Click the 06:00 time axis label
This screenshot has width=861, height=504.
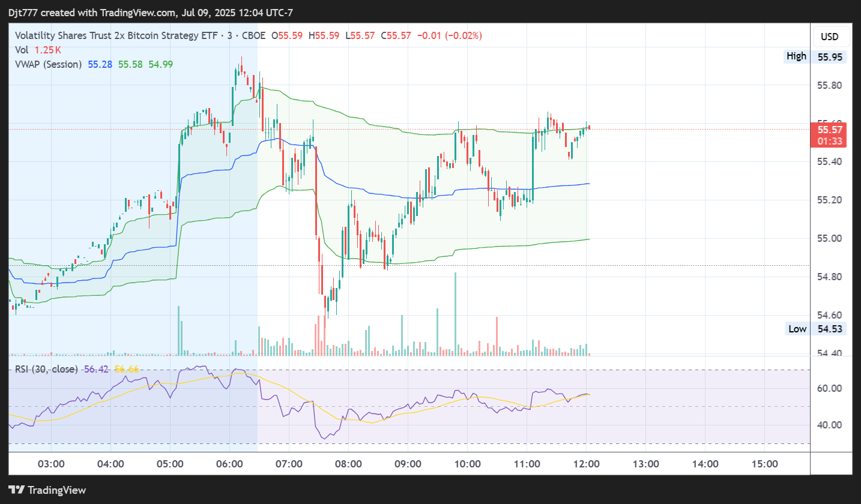click(230, 464)
